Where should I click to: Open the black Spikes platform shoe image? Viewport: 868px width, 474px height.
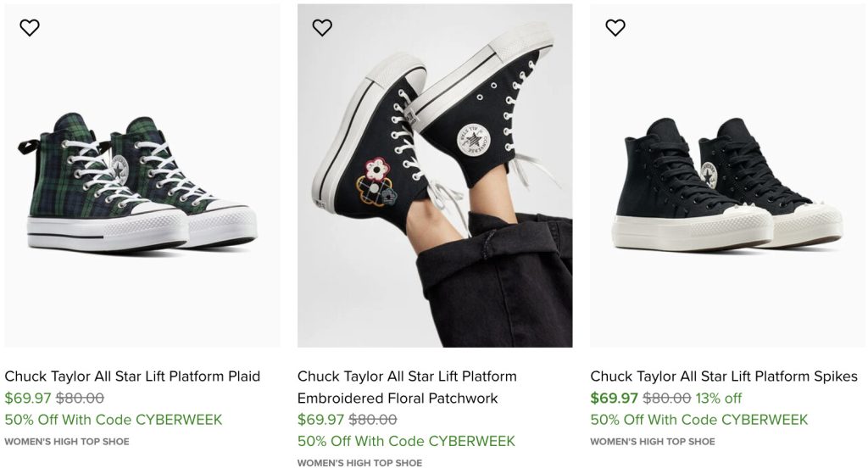coord(727,178)
